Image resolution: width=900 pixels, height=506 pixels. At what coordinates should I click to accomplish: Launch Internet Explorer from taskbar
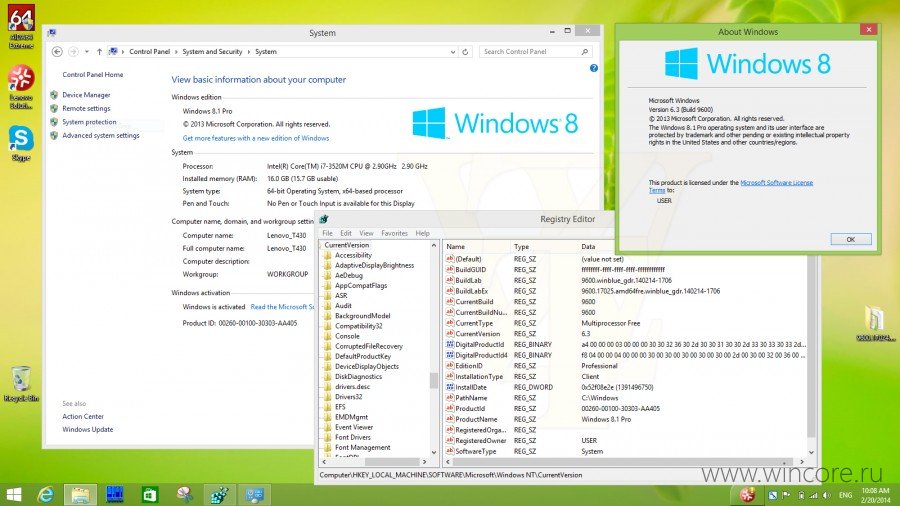46,495
